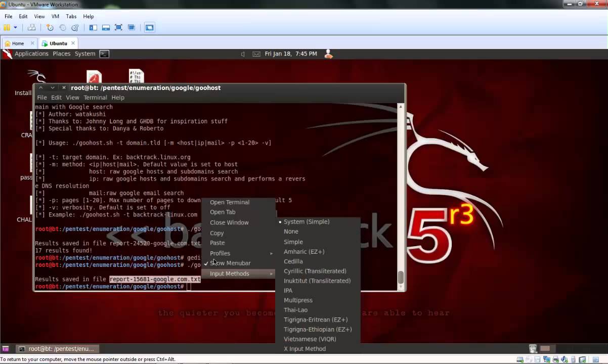Choose Paste from context menu
Screen dimensions: 608x364
[x=238, y=243]
